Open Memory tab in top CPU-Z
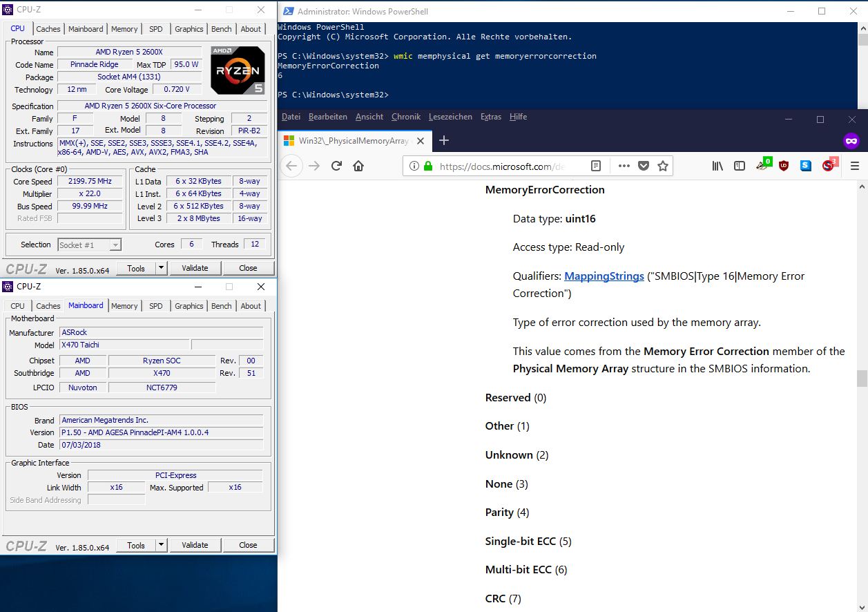The width and height of the screenshot is (868, 612). point(124,29)
